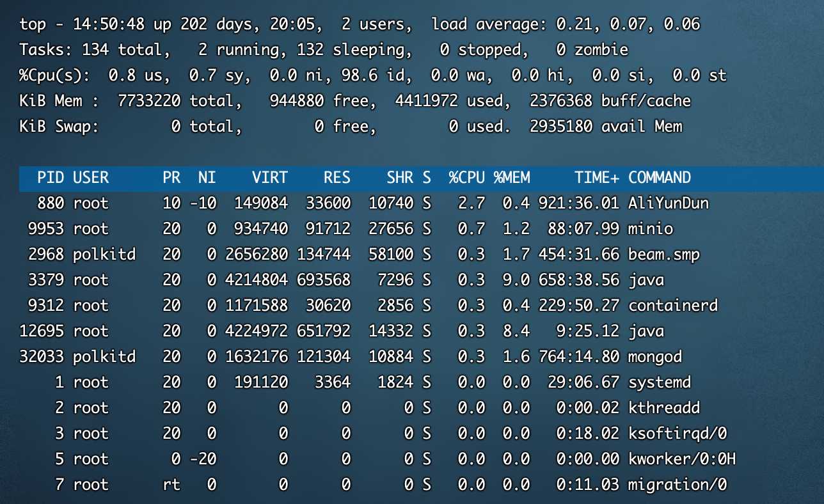
Task: Click the '2935180 avail Mem' value
Action: (x=606, y=127)
